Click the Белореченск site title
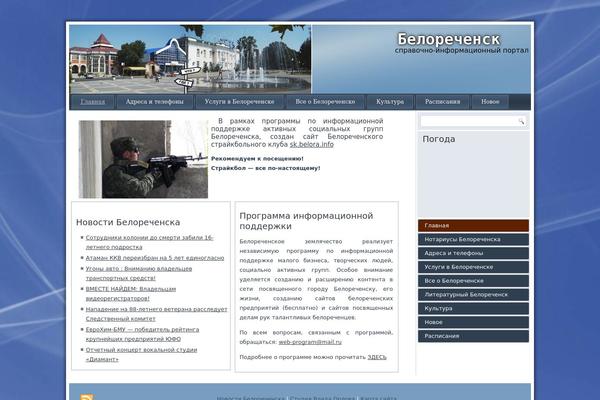 click(448, 39)
